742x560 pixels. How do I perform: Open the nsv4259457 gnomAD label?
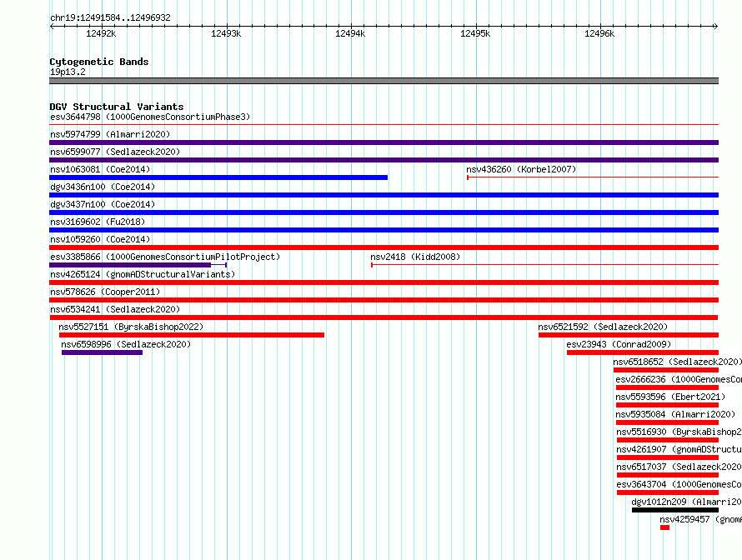coord(701,519)
